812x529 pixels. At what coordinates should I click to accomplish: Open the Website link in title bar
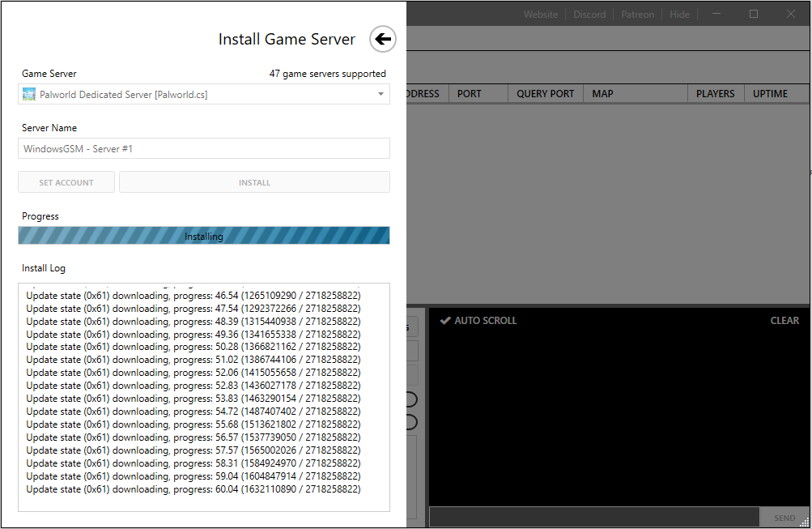click(x=541, y=15)
